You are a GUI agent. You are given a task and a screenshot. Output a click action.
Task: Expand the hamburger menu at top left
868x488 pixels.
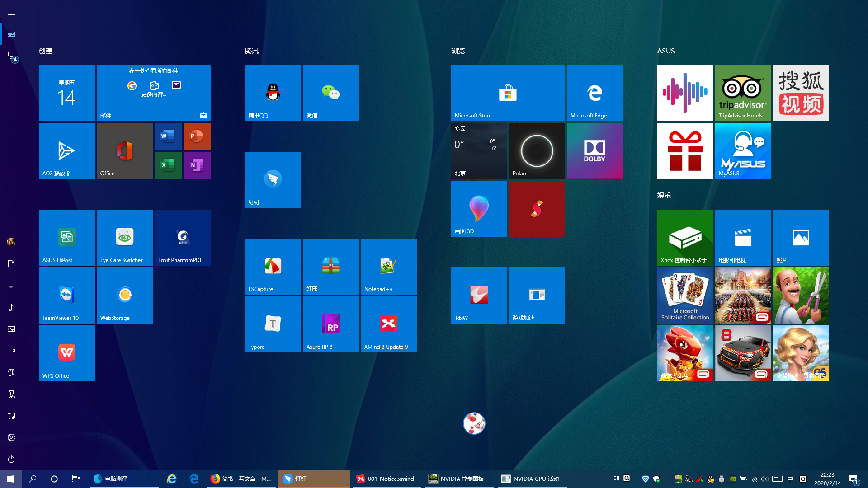[11, 13]
